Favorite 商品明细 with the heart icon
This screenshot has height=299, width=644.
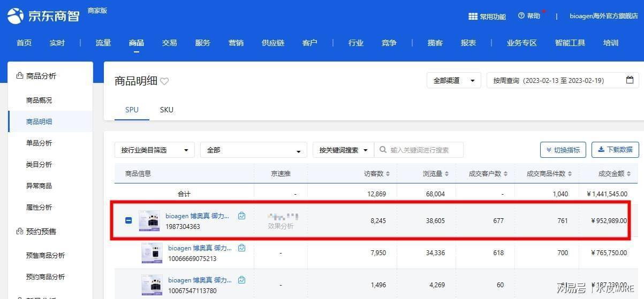click(x=164, y=81)
